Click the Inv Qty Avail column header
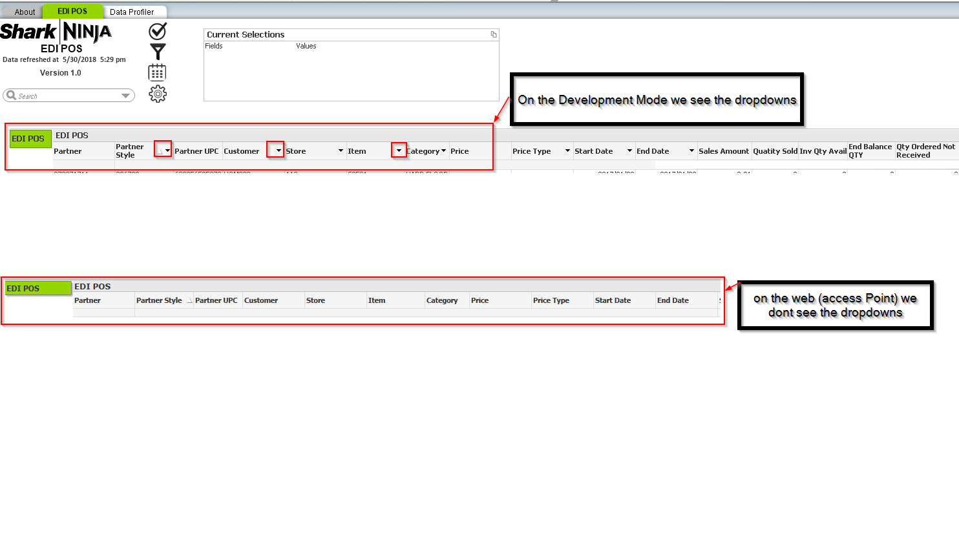Viewport: 959px width, 560px height. 823,151
